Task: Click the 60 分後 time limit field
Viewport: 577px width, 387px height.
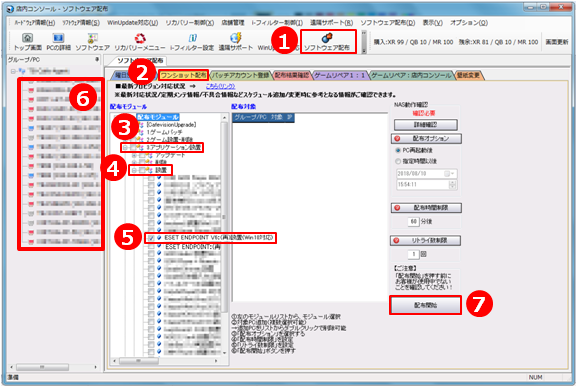Action: click(x=414, y=222)
